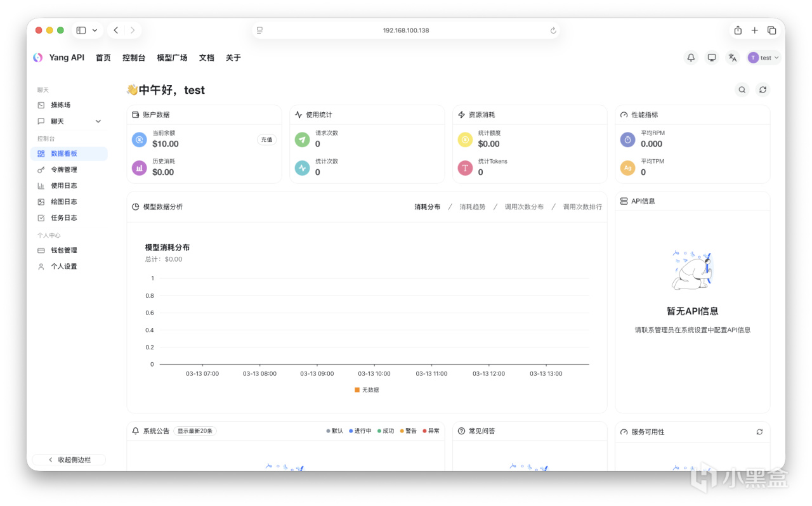Select the 消耗分布 chart tab
The height and width of the screenshot is (506, 812).
coord(428,207)
